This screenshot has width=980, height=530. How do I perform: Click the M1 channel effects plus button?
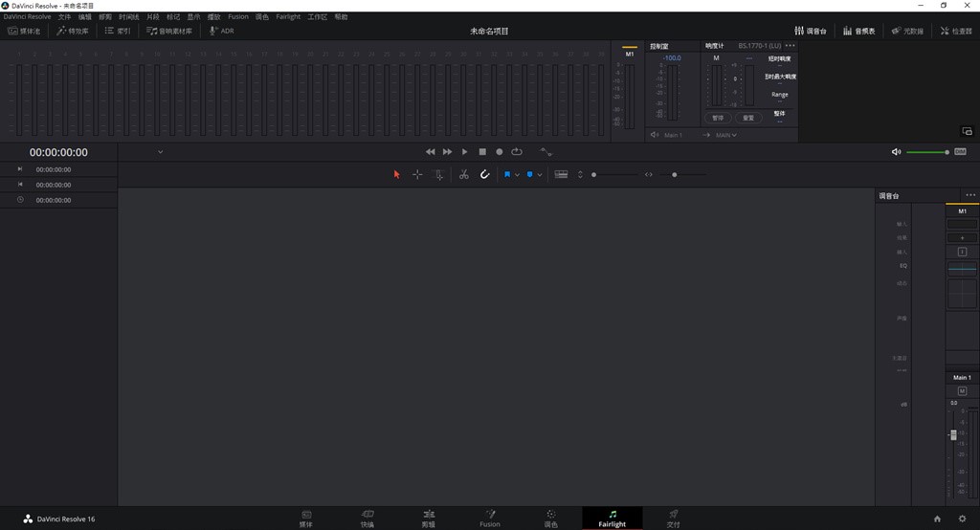962,237
